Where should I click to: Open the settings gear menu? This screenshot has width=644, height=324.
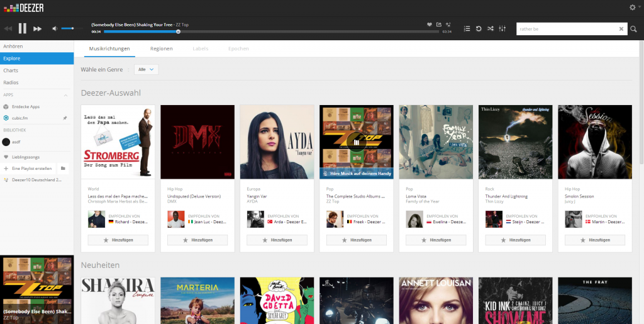coord(633,7)
